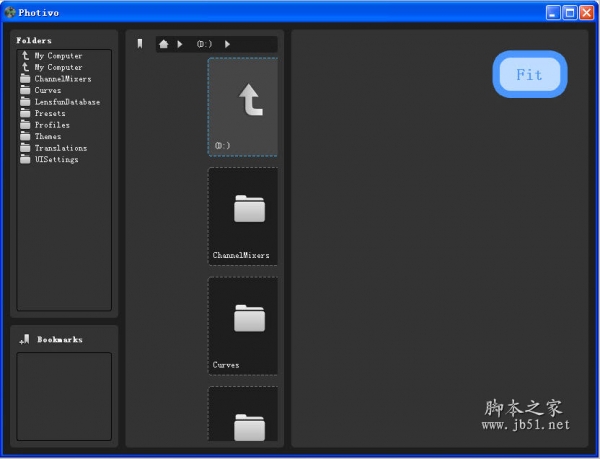
Task: Click inside the empty Bookmarks list box
Action: [x=64, y=396]
